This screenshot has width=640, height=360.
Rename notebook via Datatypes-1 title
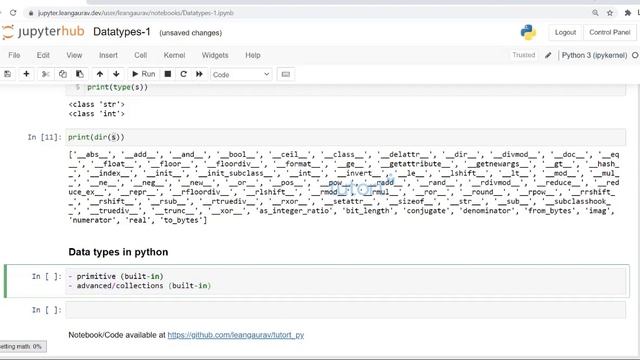pos(122,32)
